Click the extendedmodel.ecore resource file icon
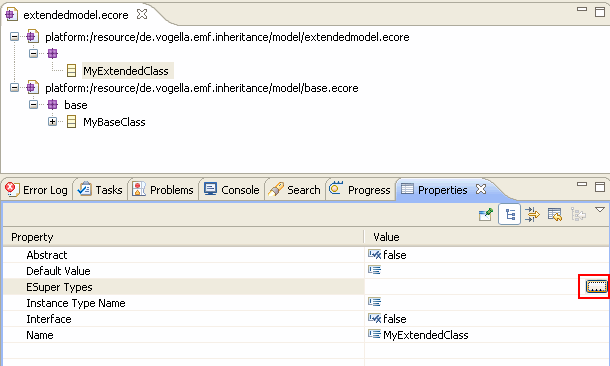Viewport: 610px width, 366px height. [x=32, y=37]
